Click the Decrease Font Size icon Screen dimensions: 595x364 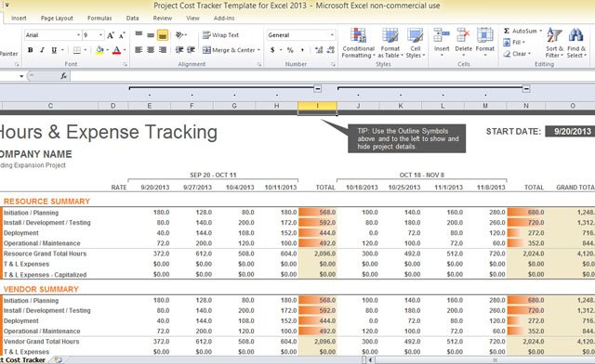pos(122,35)
